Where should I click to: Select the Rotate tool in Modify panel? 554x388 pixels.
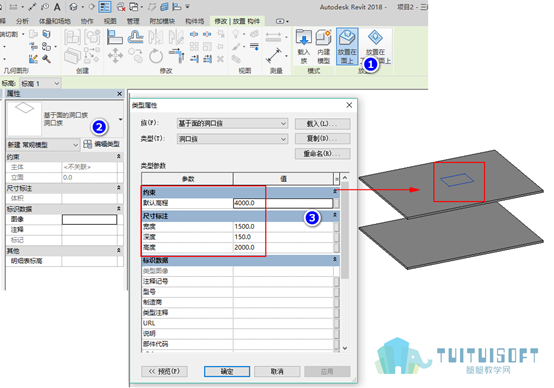click(155, 55)
